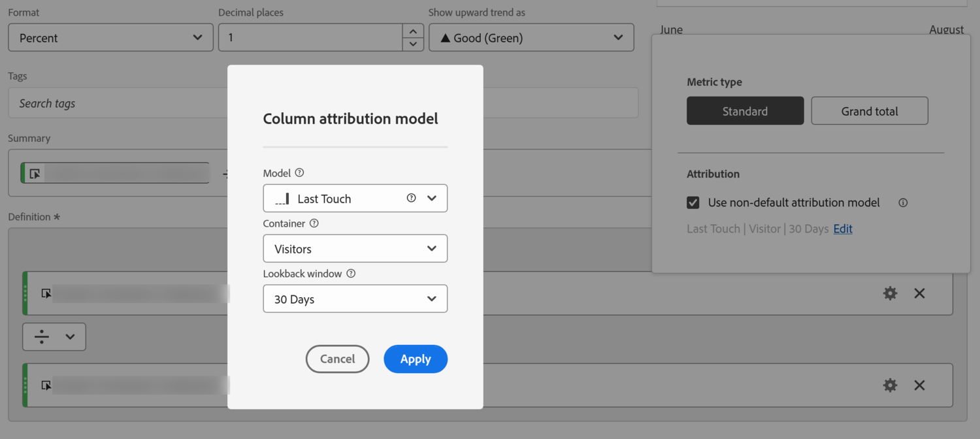Click the help icon next to Lookback window

[351, 274]
